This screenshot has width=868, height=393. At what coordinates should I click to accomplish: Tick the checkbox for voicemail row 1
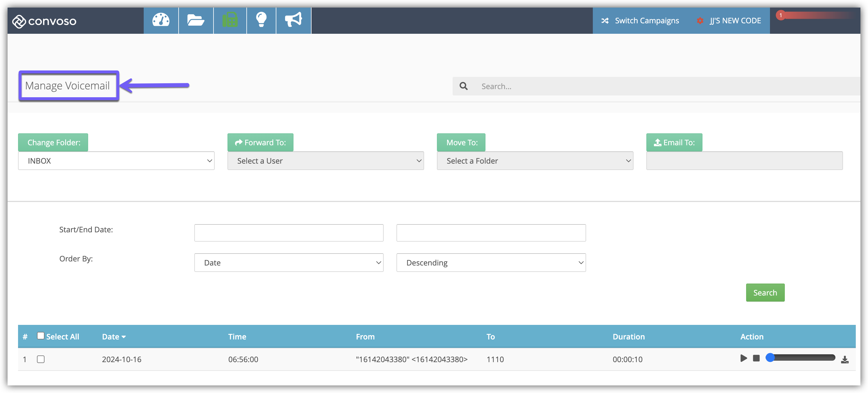coord(40,359)
